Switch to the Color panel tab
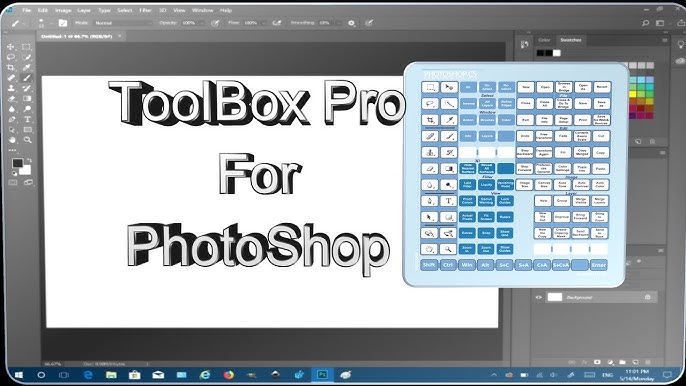The height and width of the screenshot is (386, 686). tap(544, 40)
